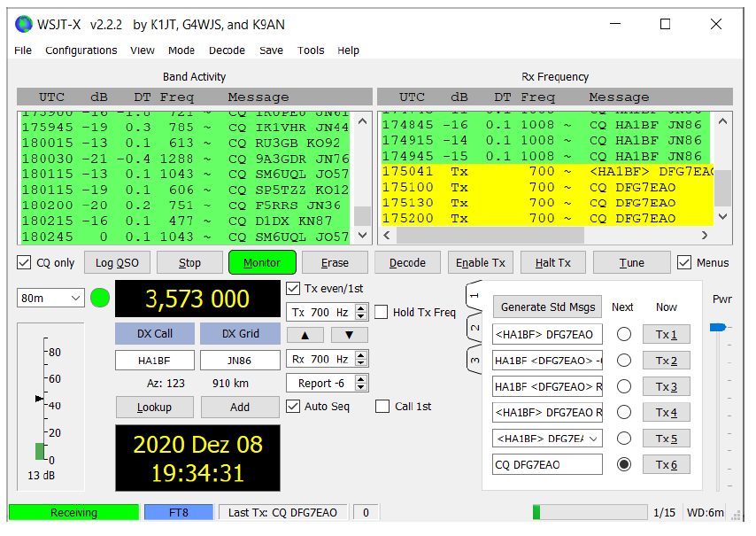Viewport: 756px width, 536px height.
Task: Click the Pwr slider handle
Action: coord(718,328)
